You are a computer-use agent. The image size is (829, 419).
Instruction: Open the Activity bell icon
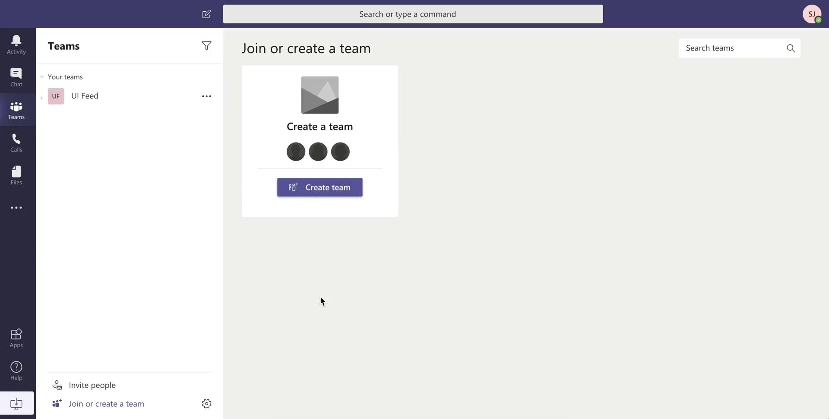16,41
